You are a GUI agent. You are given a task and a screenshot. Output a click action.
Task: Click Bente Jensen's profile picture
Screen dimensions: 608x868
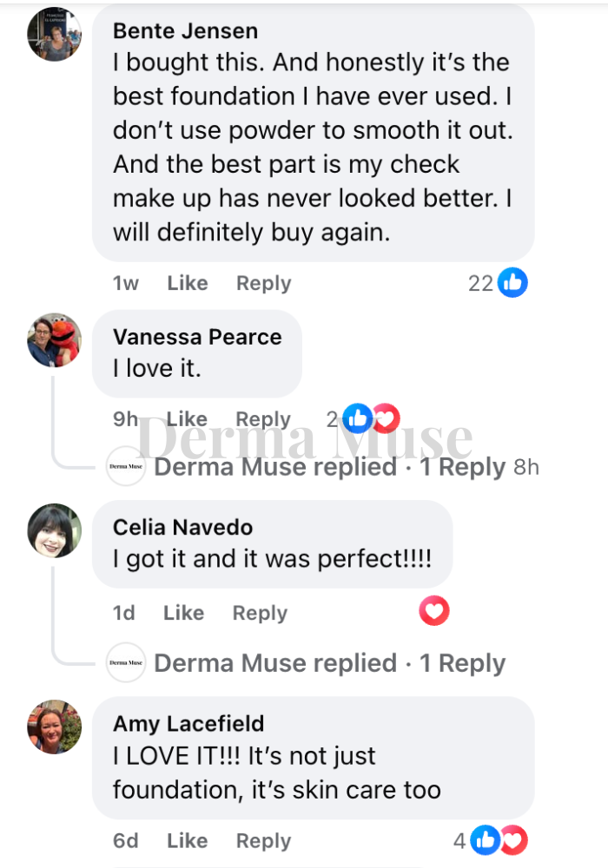tap(55, 35)
